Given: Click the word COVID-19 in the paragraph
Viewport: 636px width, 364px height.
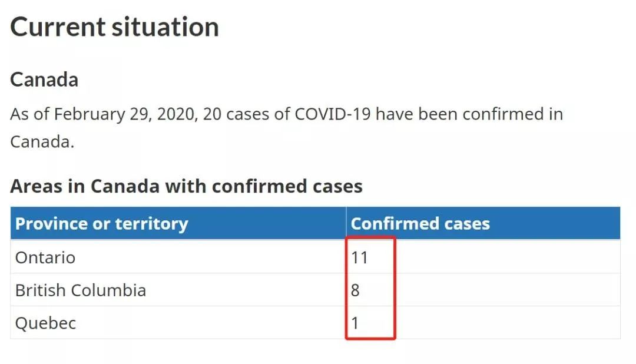Looking at the screenshot, I should coord(333,114).
